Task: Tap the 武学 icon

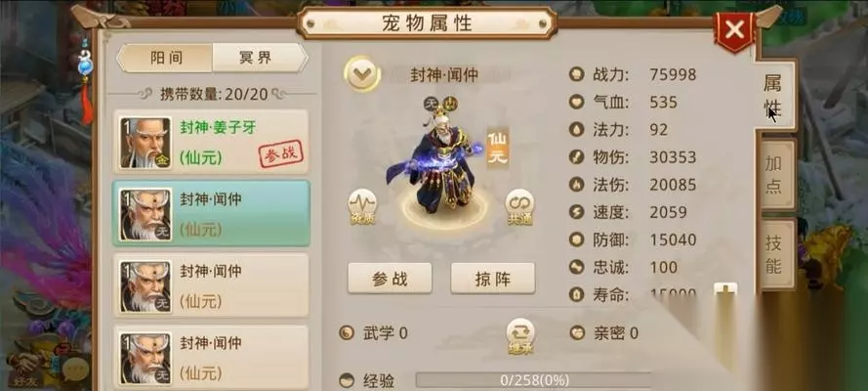Action: tap(346, 333)
